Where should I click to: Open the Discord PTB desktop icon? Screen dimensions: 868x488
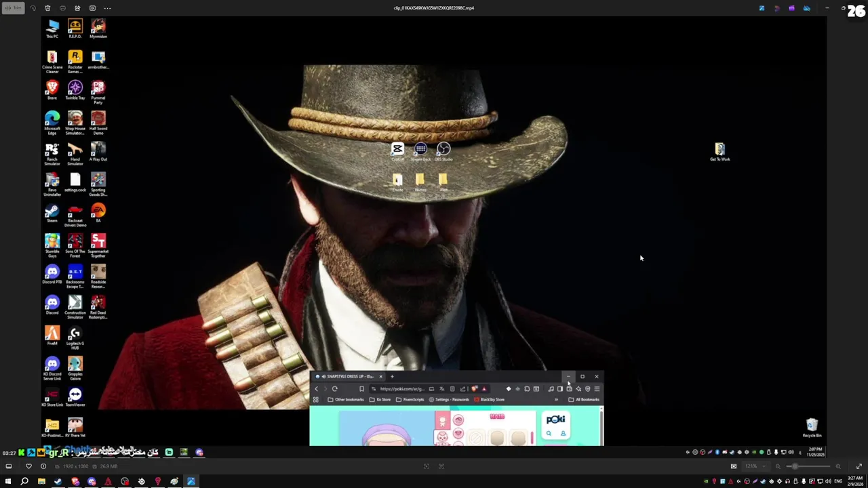[52, 275]
